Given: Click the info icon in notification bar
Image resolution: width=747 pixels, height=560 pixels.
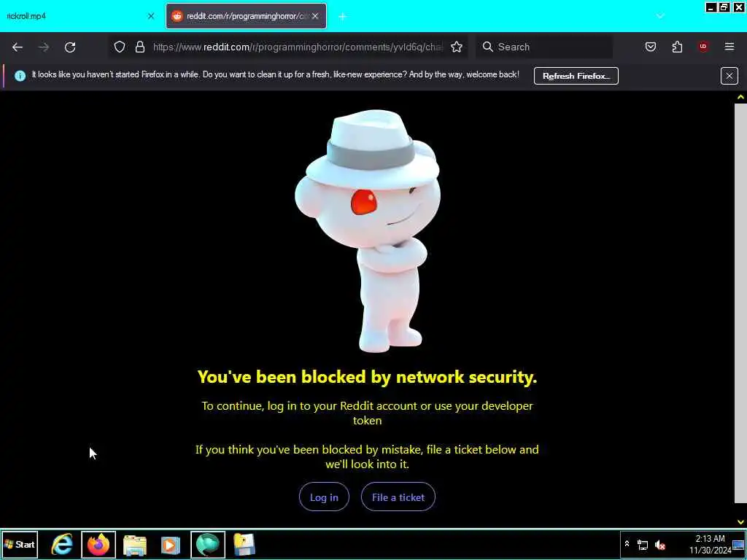Looking at the screenshot, I should [20, 76].
